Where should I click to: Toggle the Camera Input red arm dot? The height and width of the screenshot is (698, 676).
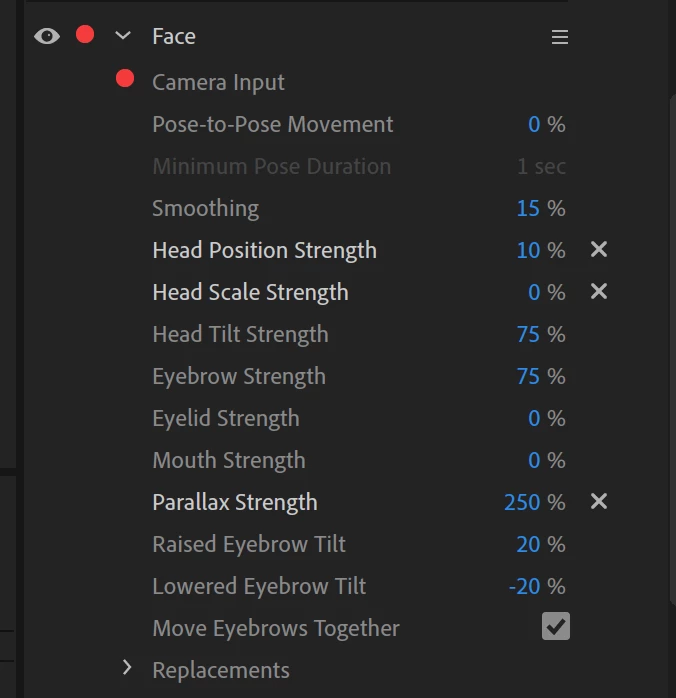pyautogui.click(x=125, y=79)
